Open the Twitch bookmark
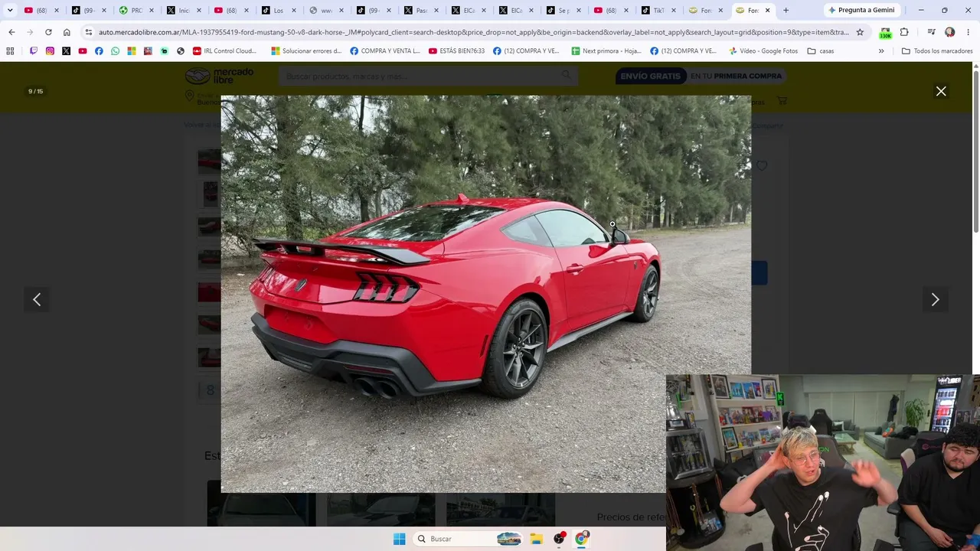 pyautogui.click(x=34, y=51)
